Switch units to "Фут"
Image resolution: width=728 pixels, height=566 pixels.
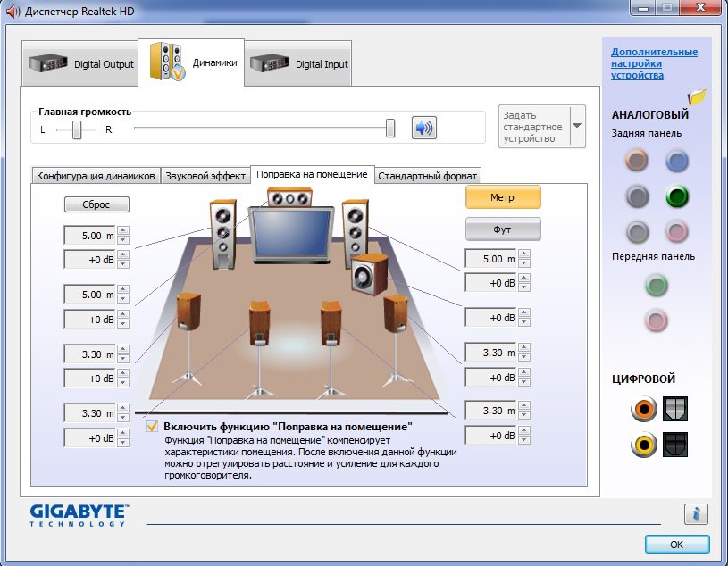(503, 229)
